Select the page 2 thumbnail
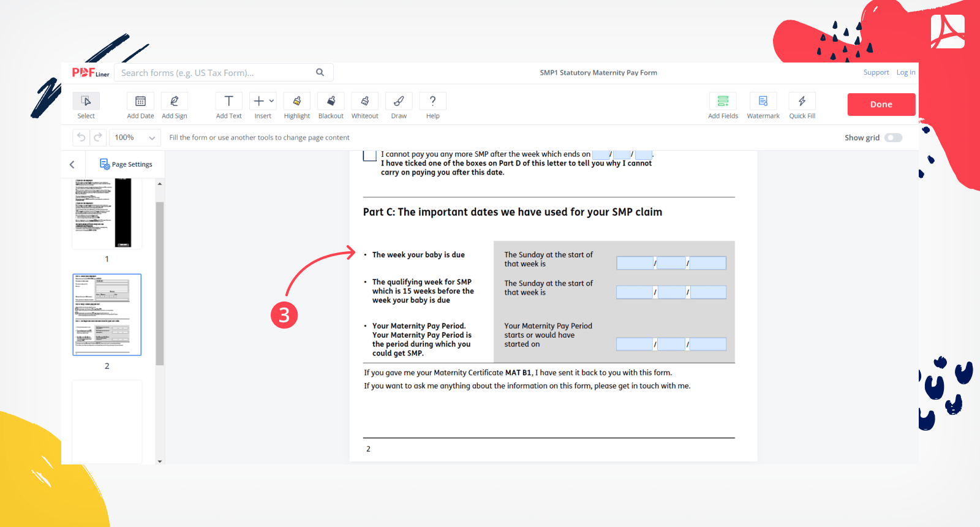 point(107,314)
